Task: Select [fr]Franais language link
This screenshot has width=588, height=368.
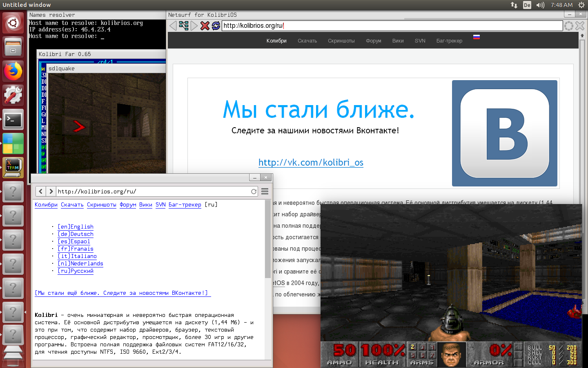Action: [76, 249]
